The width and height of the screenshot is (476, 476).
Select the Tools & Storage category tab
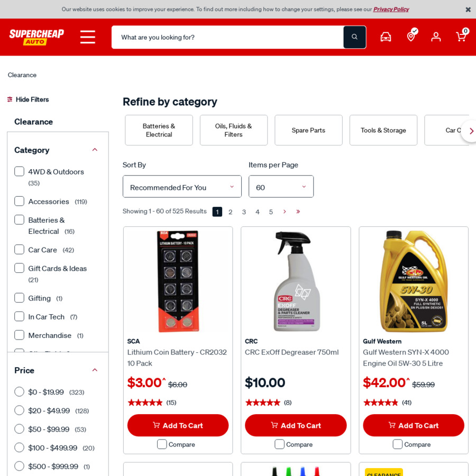[383, 130]
